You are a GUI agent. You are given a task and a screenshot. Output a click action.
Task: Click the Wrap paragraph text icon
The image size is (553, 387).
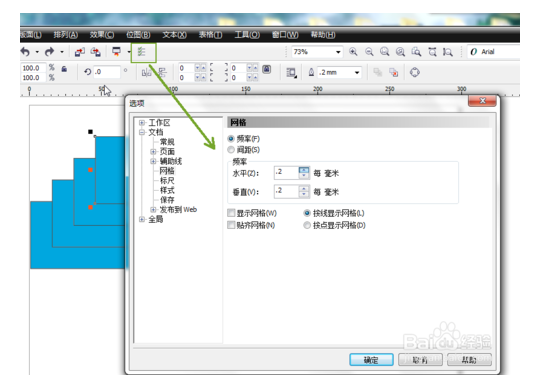tap(291, 73)
